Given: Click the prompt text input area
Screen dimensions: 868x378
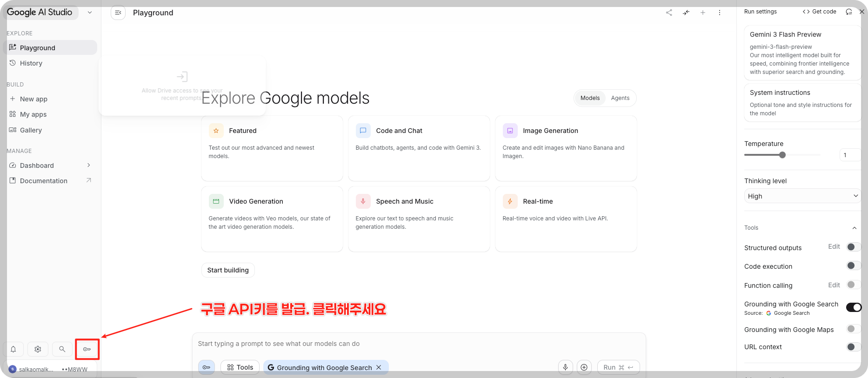Looking at the screenshot, I should pos(419,344).
